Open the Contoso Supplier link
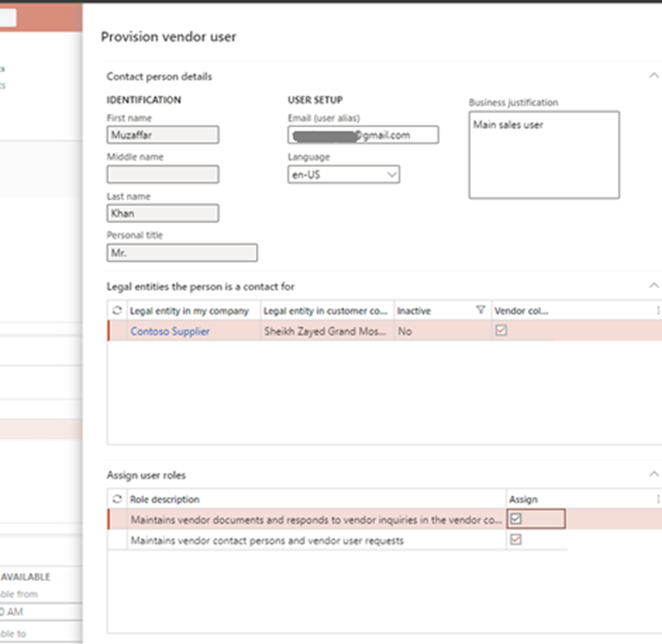Screen dimensions: 662x644 170,331
